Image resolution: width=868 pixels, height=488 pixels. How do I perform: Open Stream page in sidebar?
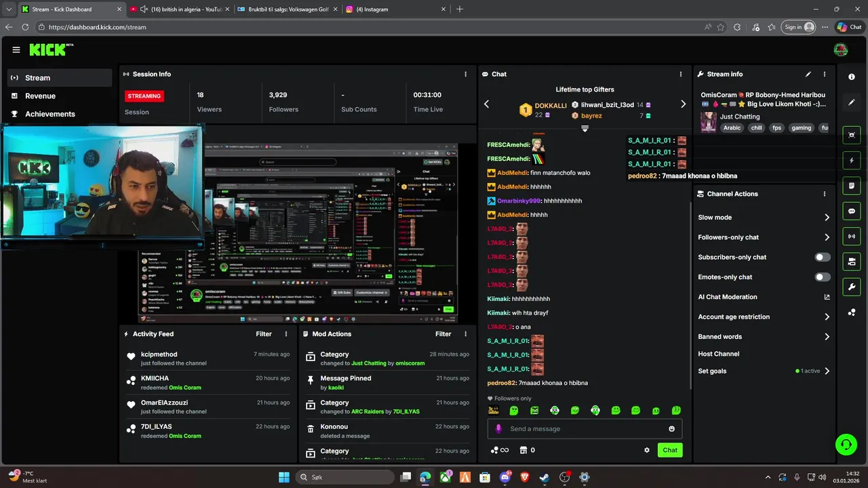pyautogui.click(x=60, y=78)
